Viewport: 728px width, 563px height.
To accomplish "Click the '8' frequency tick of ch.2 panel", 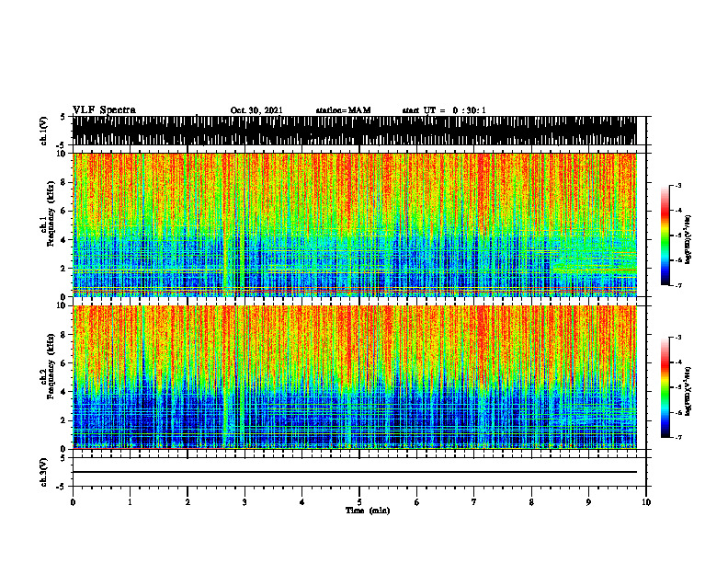I will click(65, 335).
